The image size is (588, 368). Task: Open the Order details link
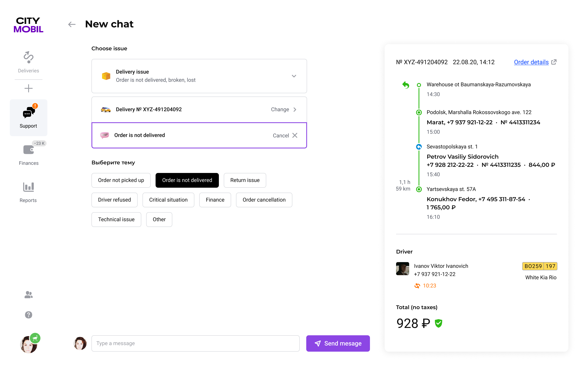coord(531,62)
